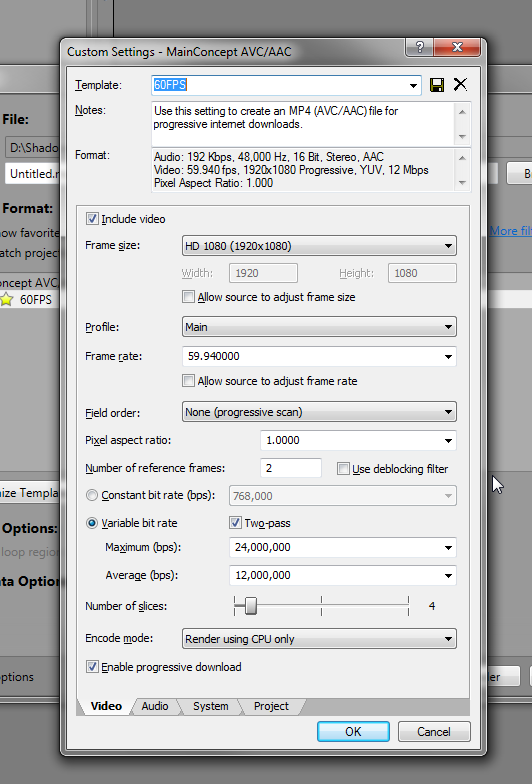This screenshot has width=532, height=784.
Task: Open the dialog help question mark button
Action: 420,47
